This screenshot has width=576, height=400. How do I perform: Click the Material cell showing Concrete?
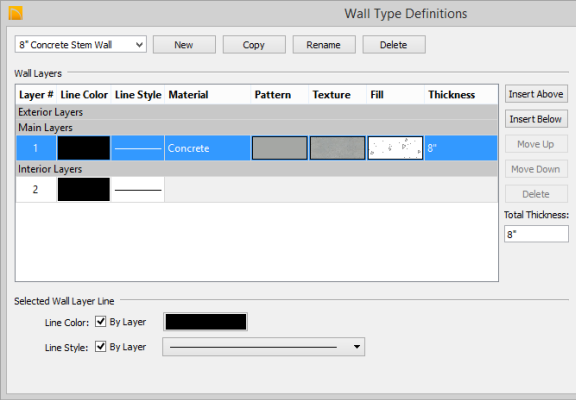pyautogui.click(x=208, y=148)
